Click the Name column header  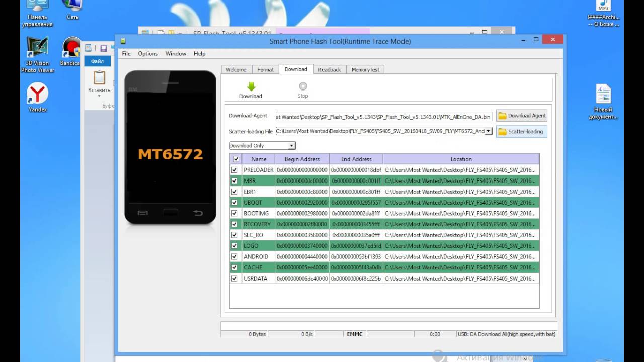pos(259,159)
